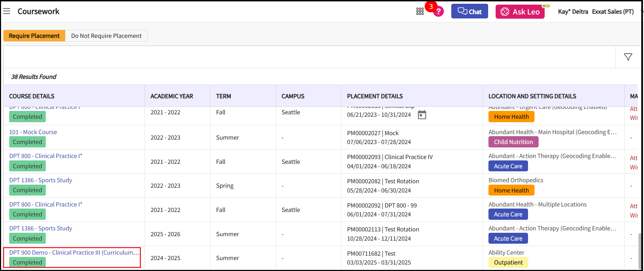
Task: Click the Home Health tag under Biomed Orthopedics
Action: pos(511,190)
